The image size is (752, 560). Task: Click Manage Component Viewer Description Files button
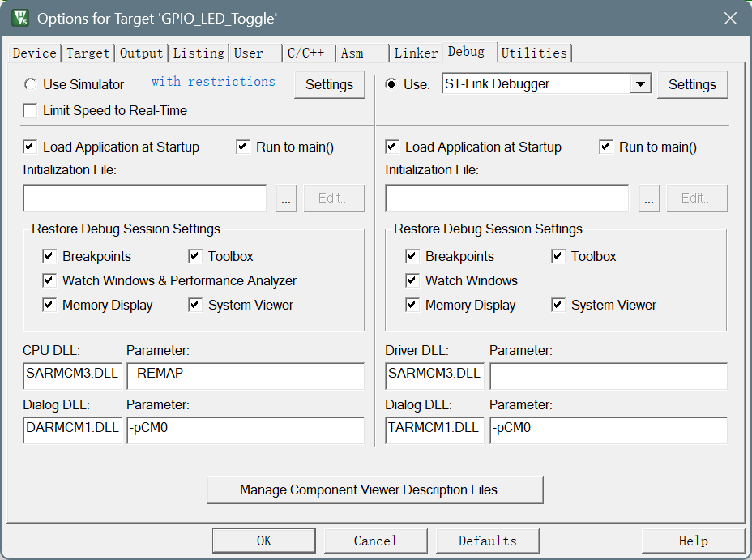click(x=375, y=490)
